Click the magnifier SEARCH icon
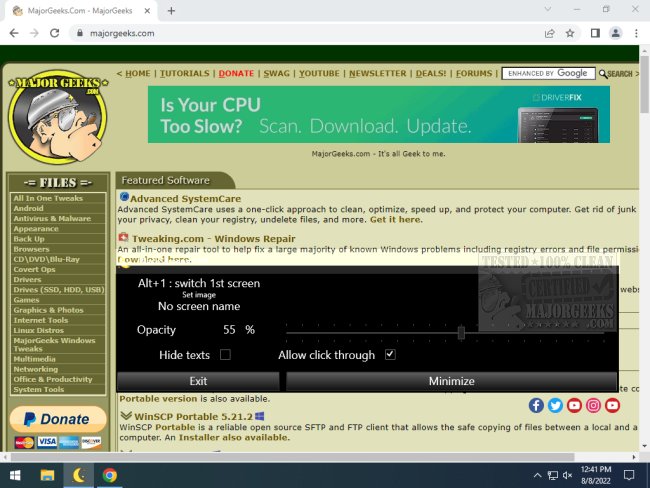Screen dimensions: 650x488 616,74
